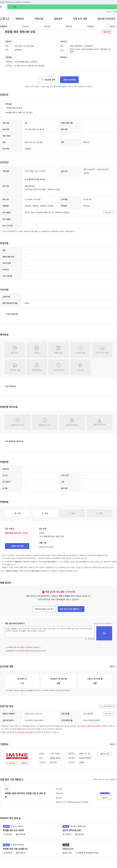Open recommended posting 화장품 포장 사원 모집합니다
Viewport: 117px width, 868px height.
coord(15,849)
